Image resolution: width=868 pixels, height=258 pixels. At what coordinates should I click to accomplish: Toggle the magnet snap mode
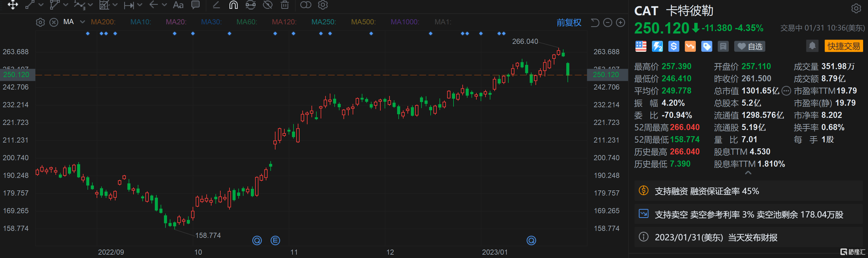[x=233, y=5]
